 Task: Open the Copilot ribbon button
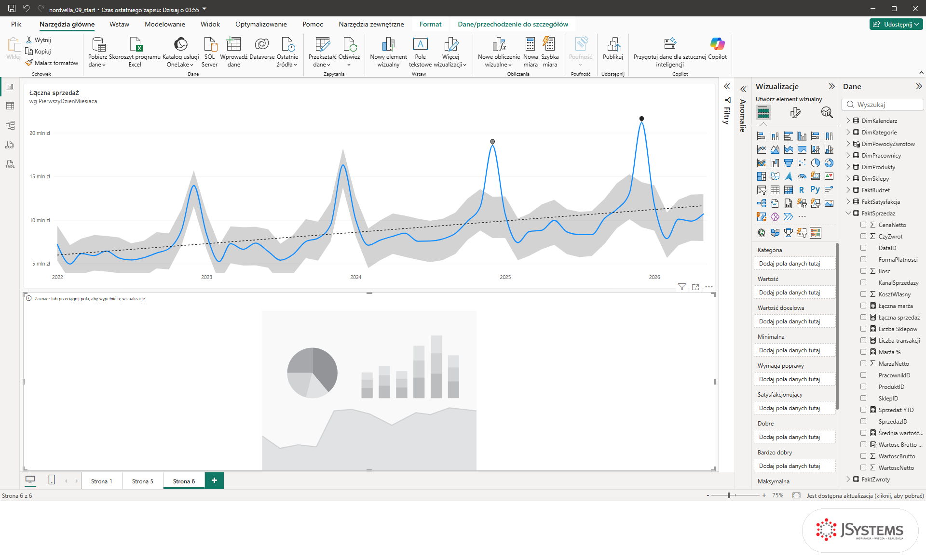[717, 49]
